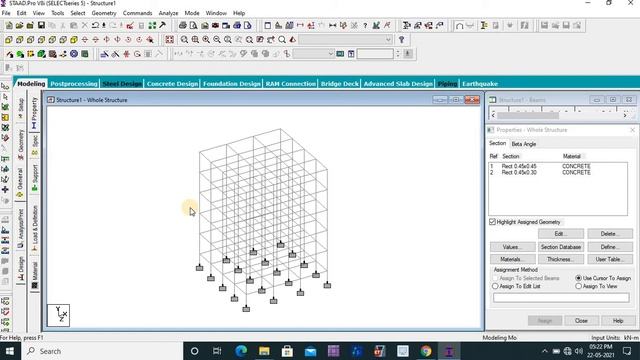The height and width of the screenshot is (360, 640).
Task: Select the Beams Cursor tool in left toolbar
Action: [x=5, y=97]
